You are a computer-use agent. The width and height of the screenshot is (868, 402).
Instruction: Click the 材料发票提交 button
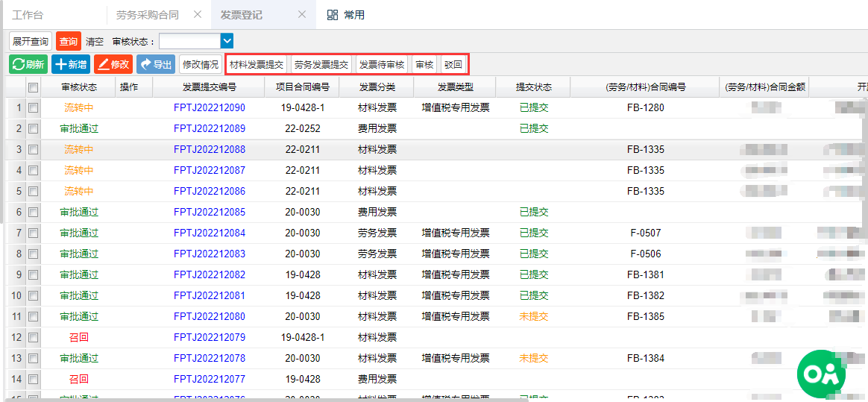pos(257,65)
